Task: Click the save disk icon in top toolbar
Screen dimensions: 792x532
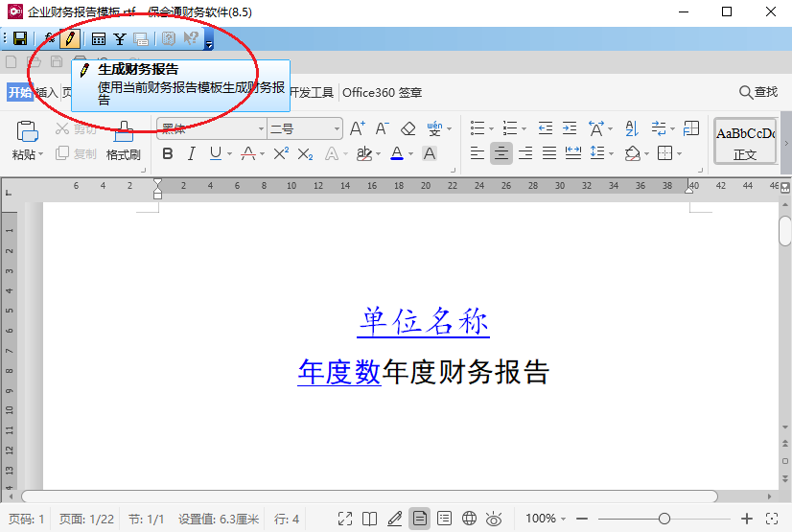Action: click(x=19, y=38)
